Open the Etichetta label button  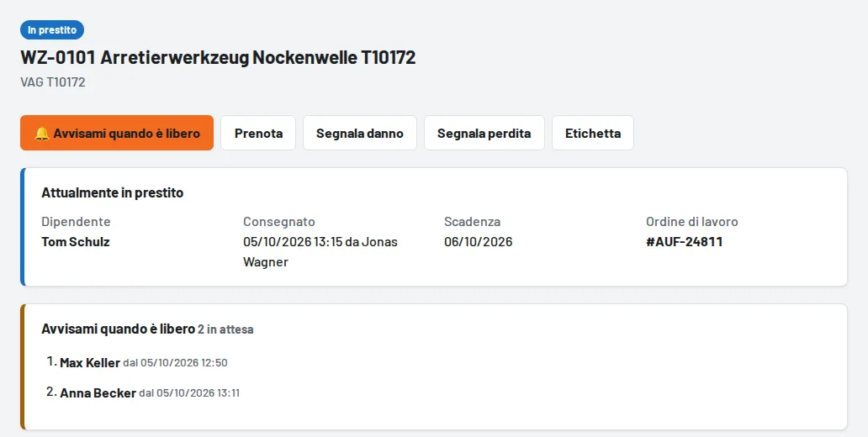tap(593, 133)
